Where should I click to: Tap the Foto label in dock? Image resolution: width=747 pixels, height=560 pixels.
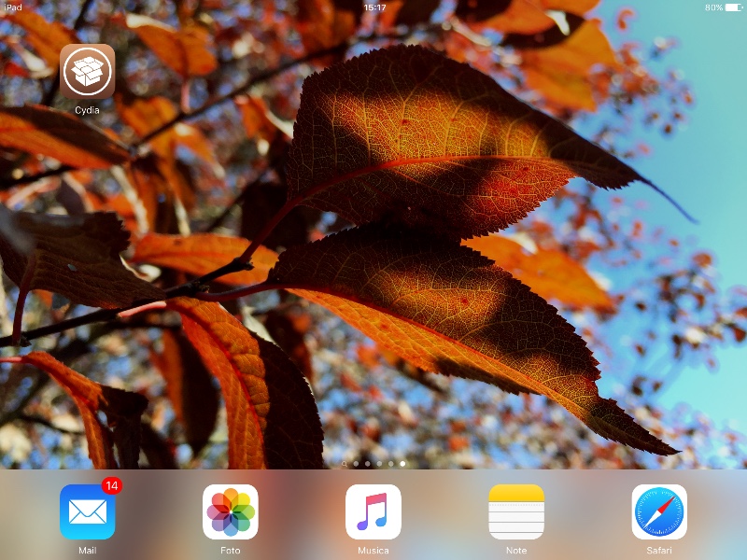point(230,550)
